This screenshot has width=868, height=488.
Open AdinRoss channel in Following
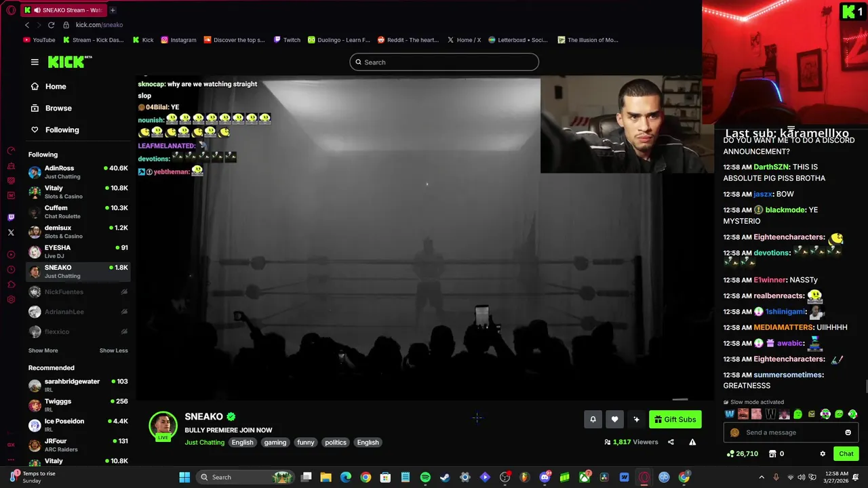(x=78, y=172)
